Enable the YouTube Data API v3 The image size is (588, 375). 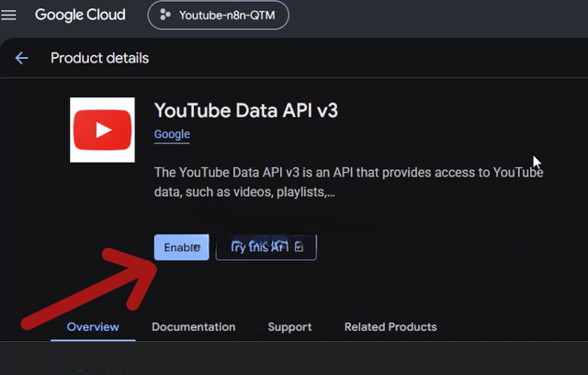(182, 247)
